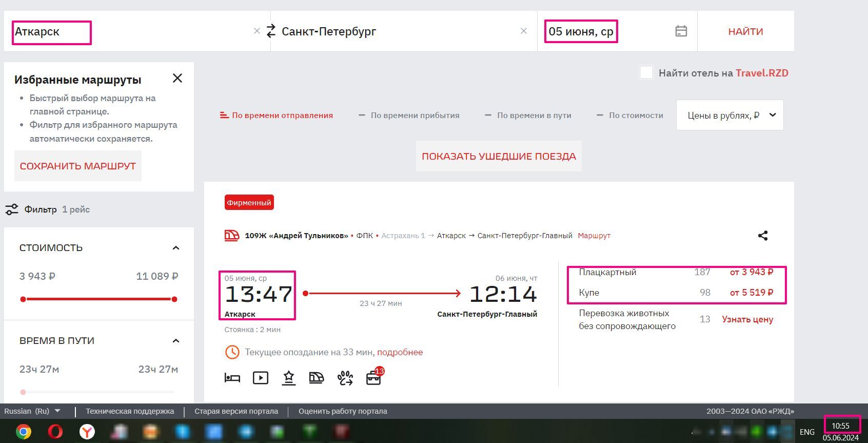Clear the Санкт-Петербург destination field
Image resolution: width=868 pixels, height=443 pixels.
pyautogui.click(x=524, y=31)
